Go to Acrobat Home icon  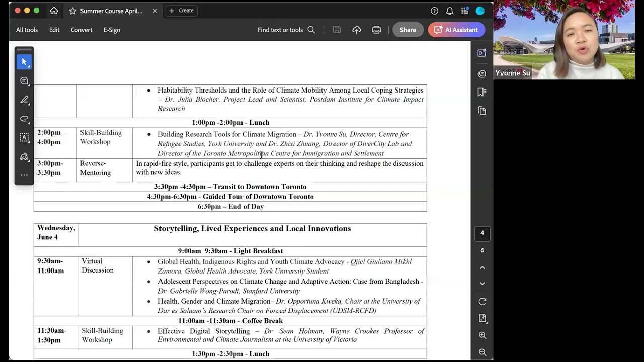[54, 11]
